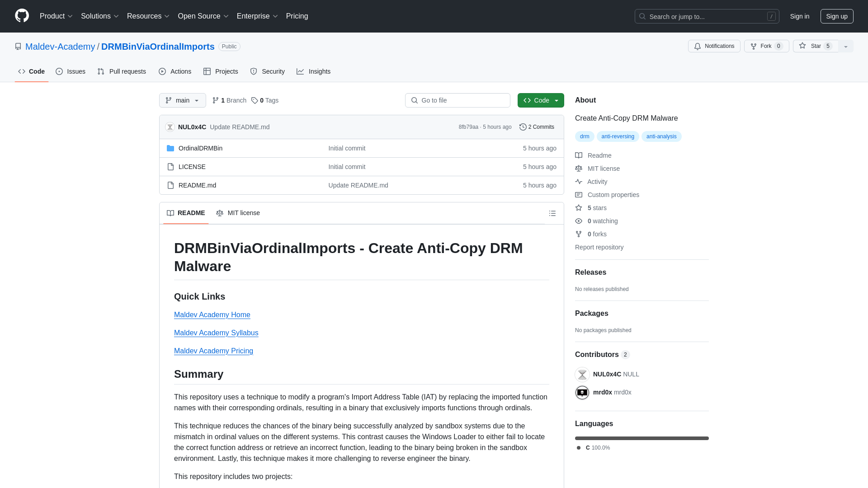
Task: Open the green Code dropdown button
Action: tap(541, 100)
